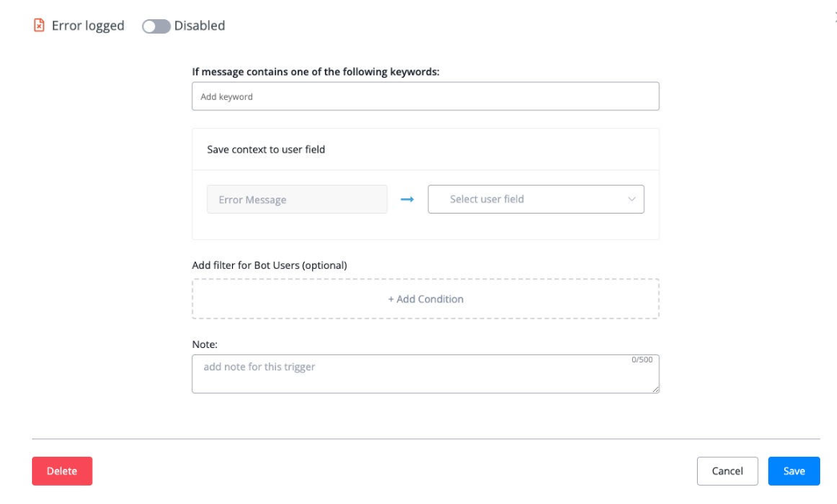837x504 pixels.
Task: Add a new bot user filter condition
Action: tap(425, 299)
